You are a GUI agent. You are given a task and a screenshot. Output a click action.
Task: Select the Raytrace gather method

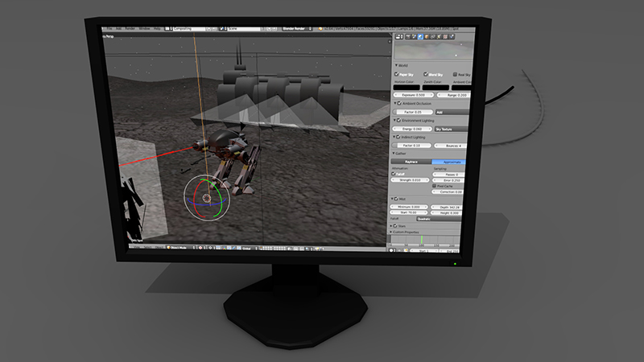pos(411,162)
